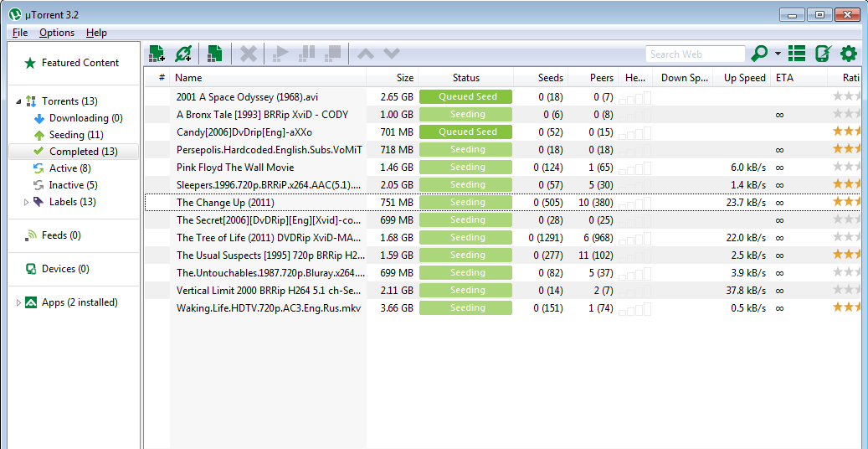Click the Remove torrent X icon
This screenshot has width=868, height=449.
click(x=249, y=54)
